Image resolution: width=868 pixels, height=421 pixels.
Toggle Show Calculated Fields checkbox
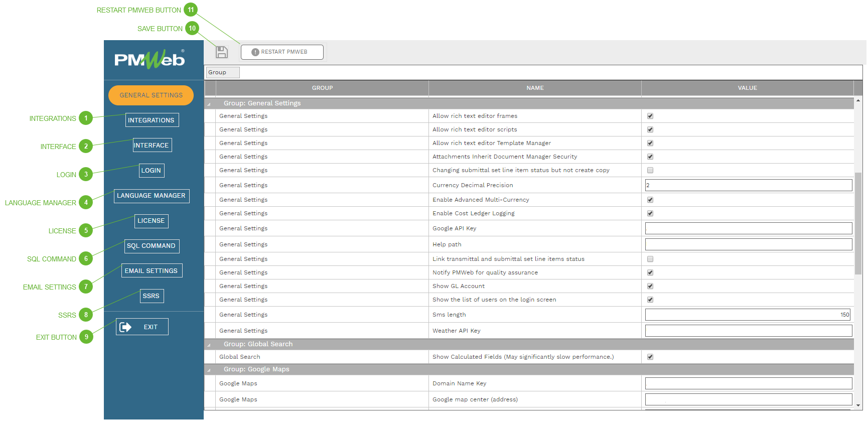pyautogui.click(x=650, y=357)
